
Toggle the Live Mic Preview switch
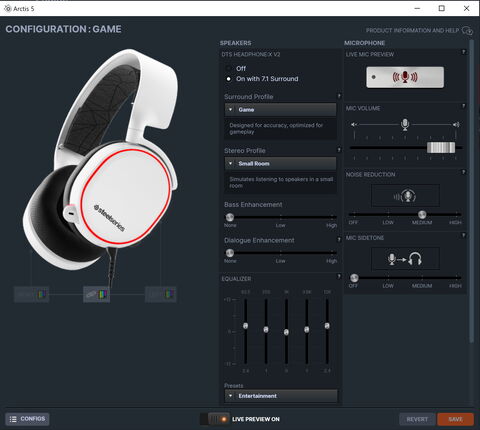(x=405, y=77)
